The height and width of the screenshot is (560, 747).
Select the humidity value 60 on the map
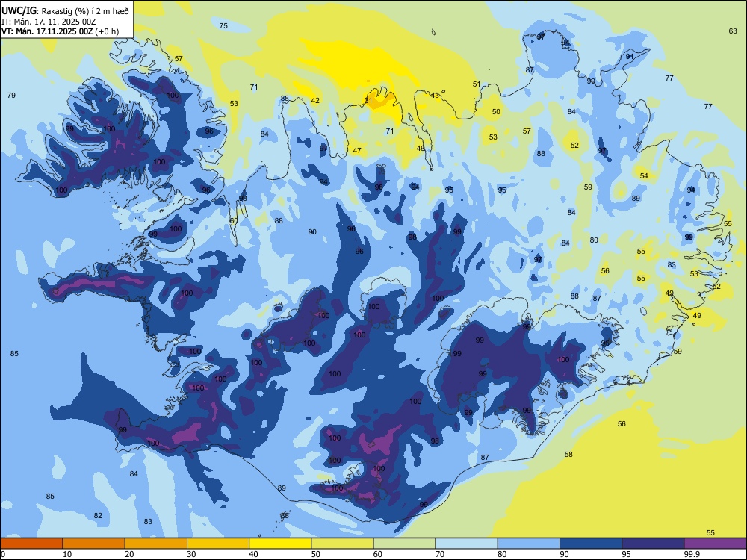point(233,221)
